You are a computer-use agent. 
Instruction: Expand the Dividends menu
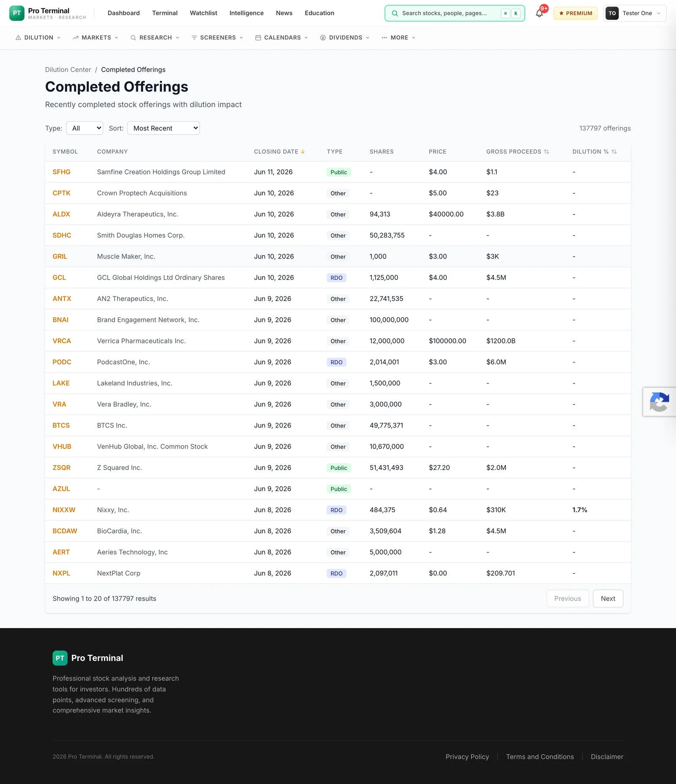tap(345, 38)
